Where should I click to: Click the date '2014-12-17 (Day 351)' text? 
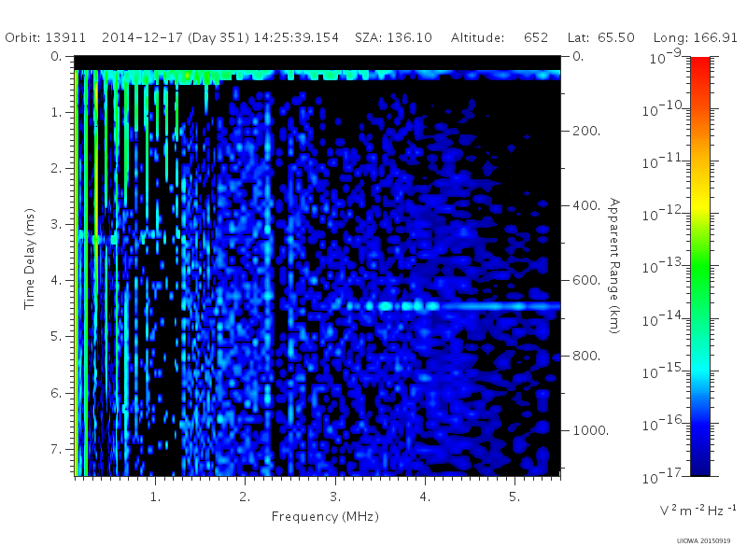coord(176,37)
